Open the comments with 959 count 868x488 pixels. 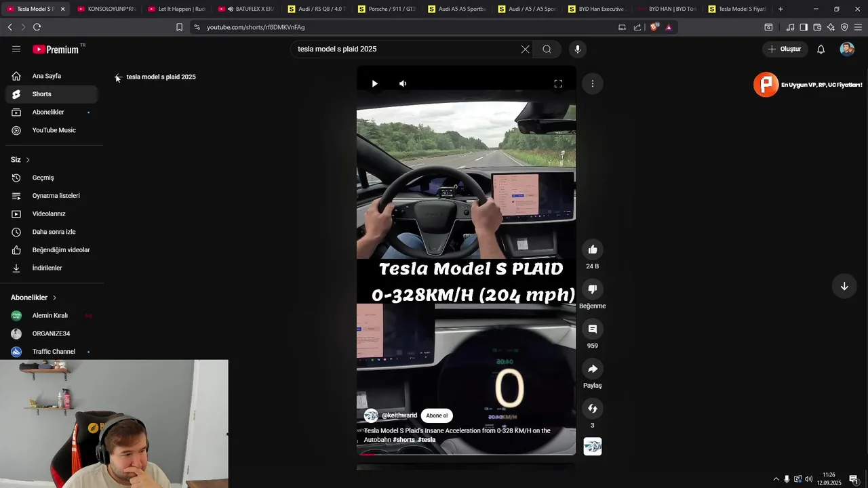coord(593,329)
